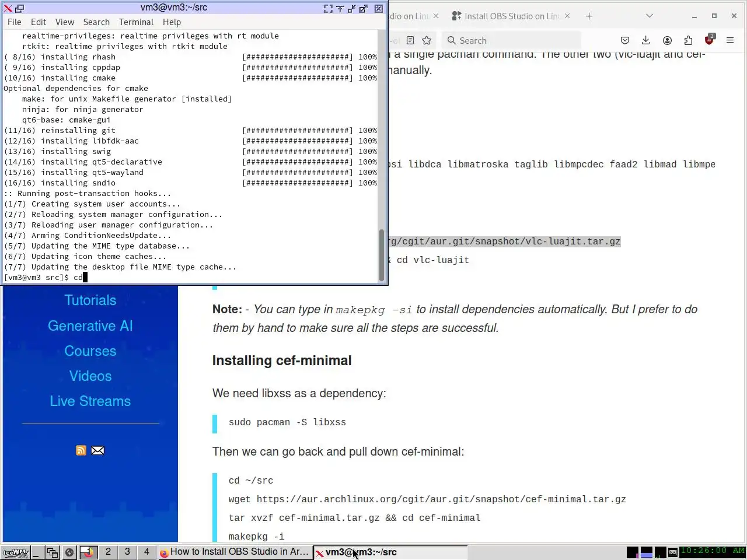Open the terminal Help menu

(x=172, y=22)
